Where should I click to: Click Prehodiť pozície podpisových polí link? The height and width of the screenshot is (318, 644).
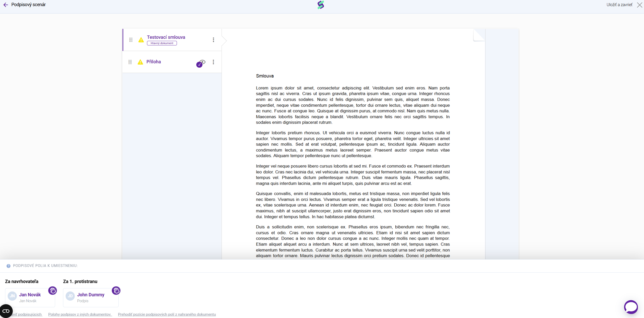pos(167,314)
